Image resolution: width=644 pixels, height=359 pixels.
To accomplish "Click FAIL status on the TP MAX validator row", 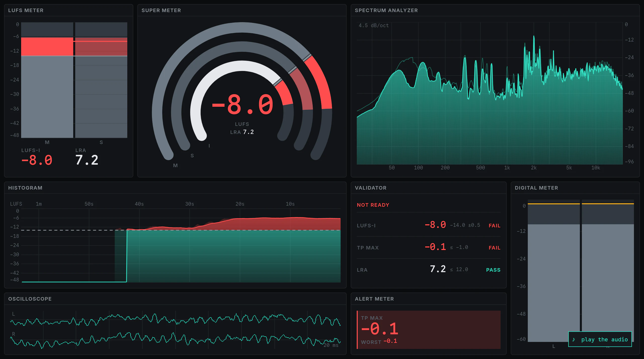I will [494, 248].
